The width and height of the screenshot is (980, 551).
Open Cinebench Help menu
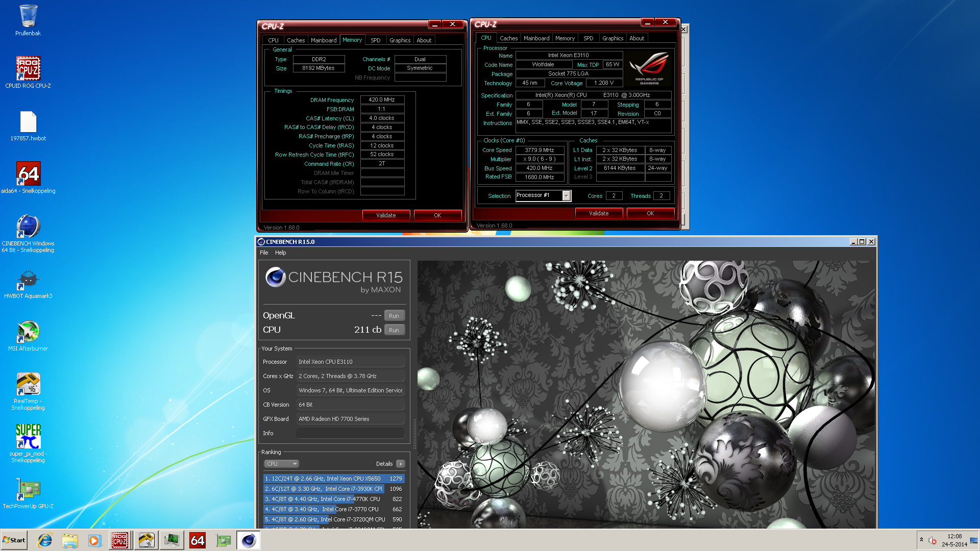coord(280,253)
